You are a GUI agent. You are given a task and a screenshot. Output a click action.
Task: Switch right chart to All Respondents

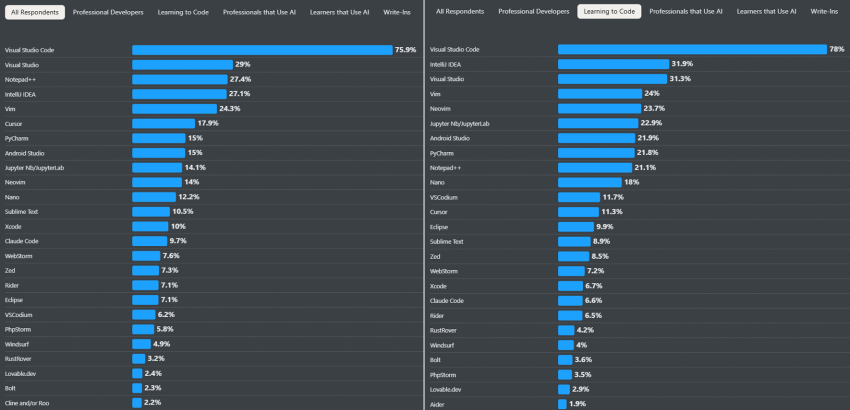461,12
